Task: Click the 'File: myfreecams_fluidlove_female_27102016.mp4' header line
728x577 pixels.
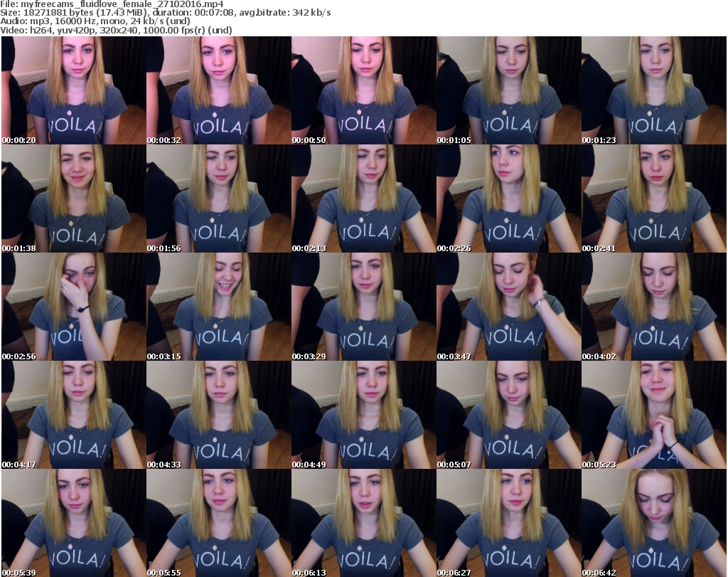Action: coord(112,4)
